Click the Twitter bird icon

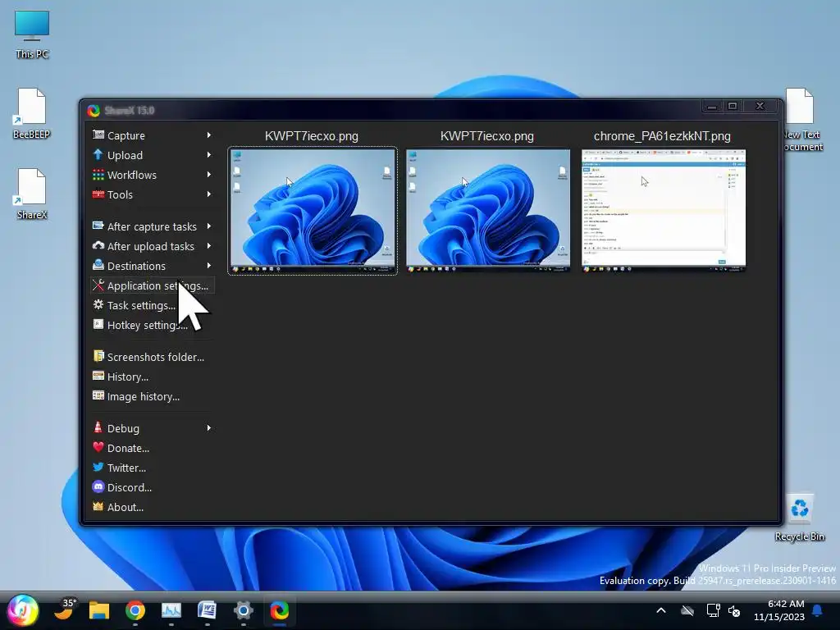pos(98,467)
